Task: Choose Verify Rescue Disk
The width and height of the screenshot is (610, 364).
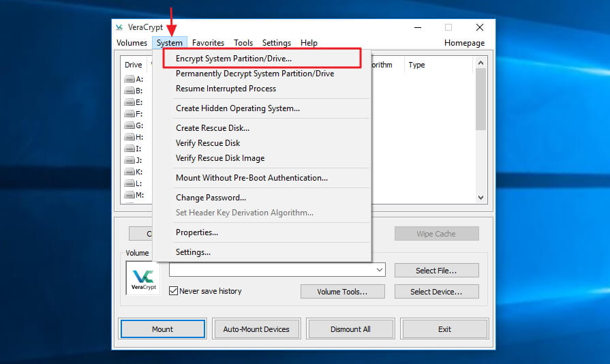Action: pos(262,143)
